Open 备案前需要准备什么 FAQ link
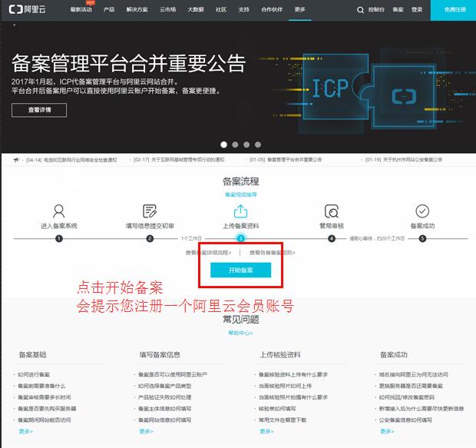 coord(41,386)
